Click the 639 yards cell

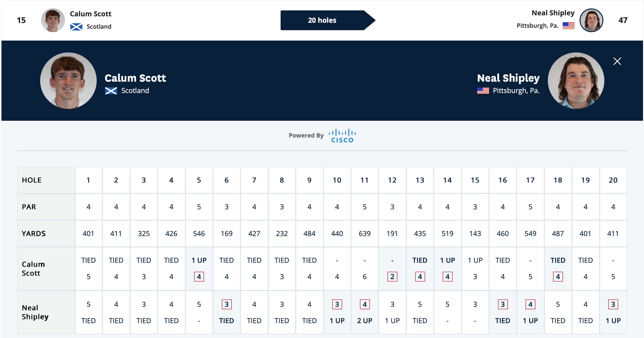[364, 233]
